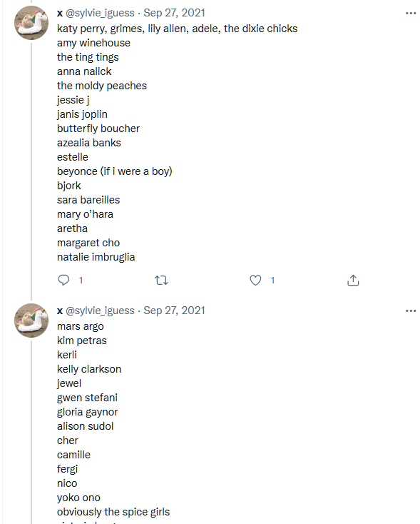Open first tweet's unicorn float profile picture

click(31, 23)
